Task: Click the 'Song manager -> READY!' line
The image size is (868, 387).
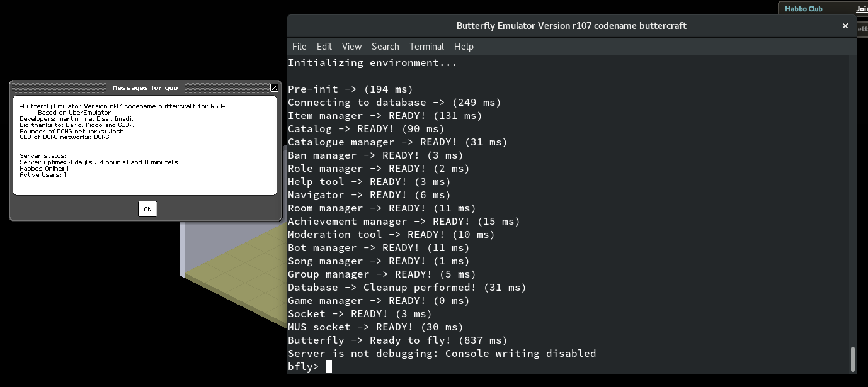Action: [x=379, y=261]
